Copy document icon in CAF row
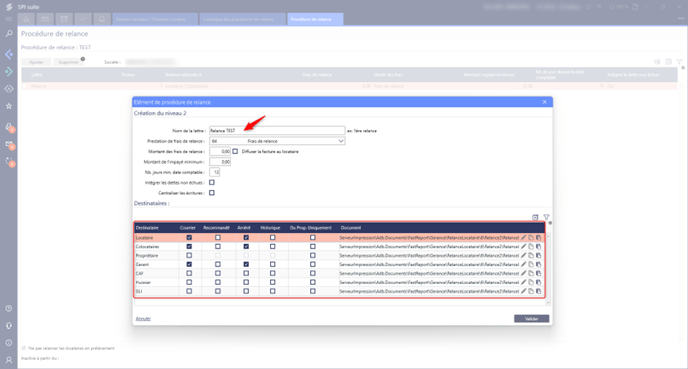 531,273
